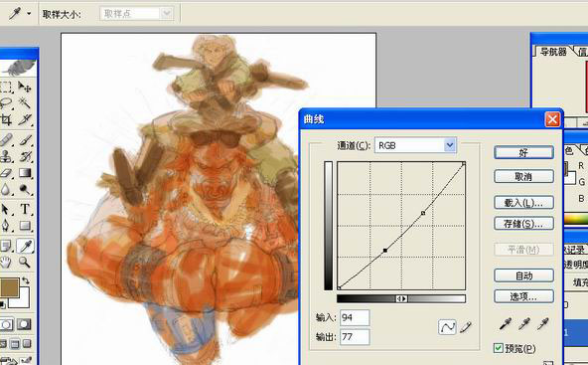The height and width of the screenshot is (365, 588).
Task: Confirm curves with the 好 button
Action: (x=523, y=152)
